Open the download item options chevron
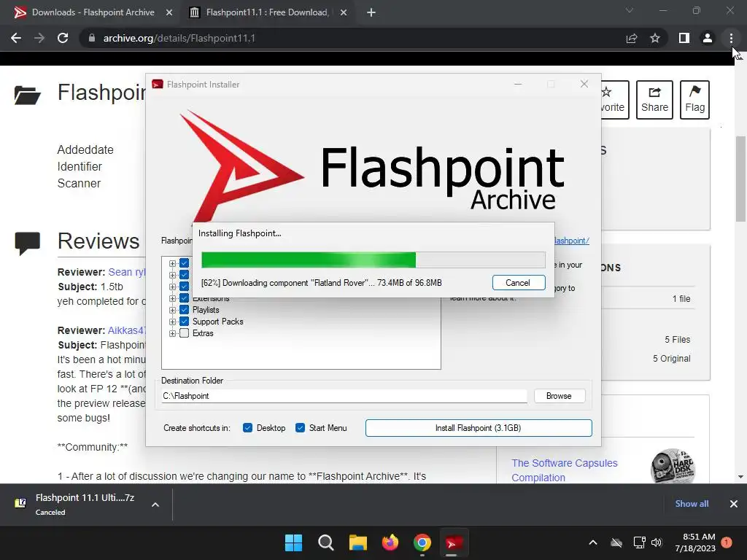This screenshot has height=560, width=747. 155,505
